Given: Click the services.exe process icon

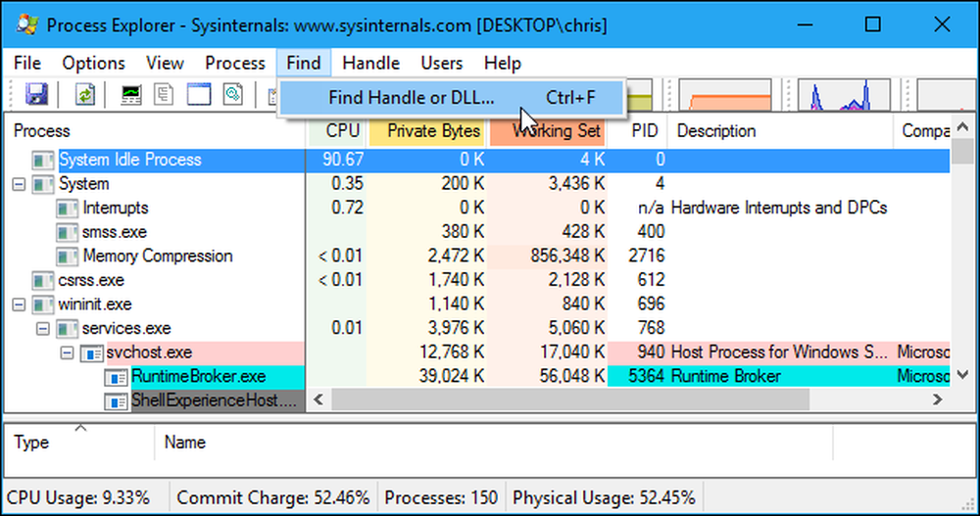Looking at the screenshot, I should (67, 329).
